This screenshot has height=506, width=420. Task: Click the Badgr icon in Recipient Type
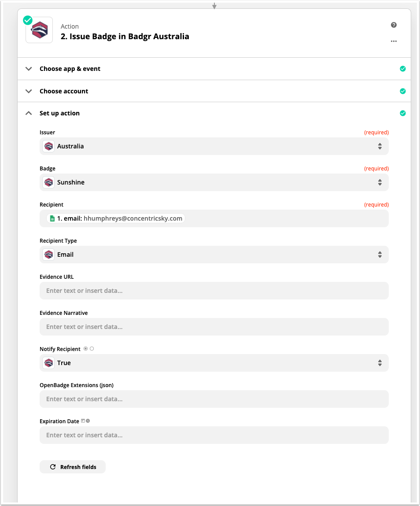pos(48,254)
